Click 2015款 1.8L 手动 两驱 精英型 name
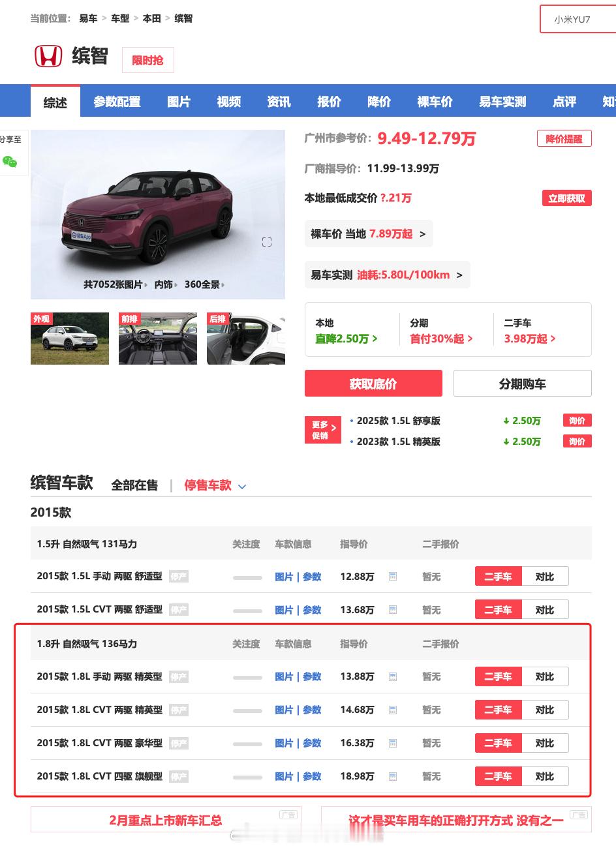The width and height of the screenshot is (616, 848). click(x=100, y=677)
